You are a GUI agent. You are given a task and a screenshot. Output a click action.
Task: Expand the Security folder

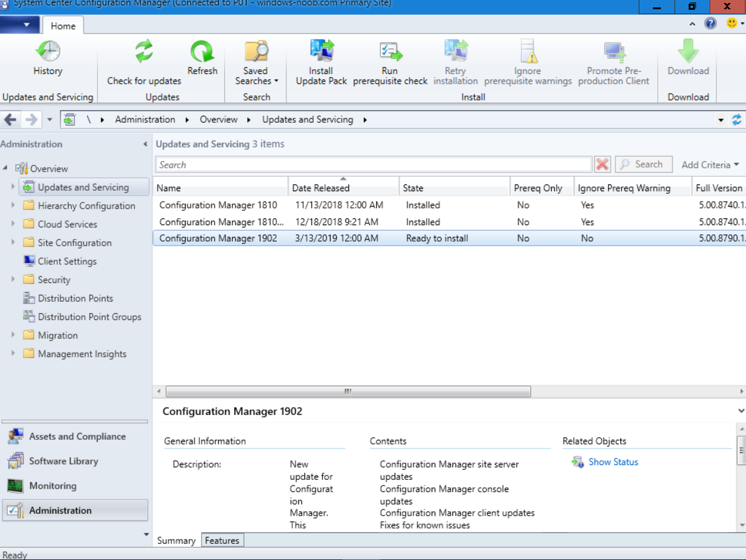coord(12,279)
